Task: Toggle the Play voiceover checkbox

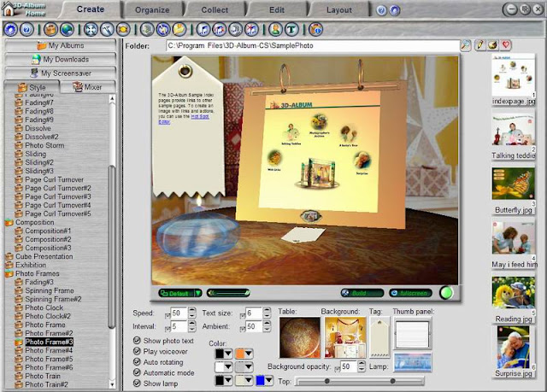Action: tap(137, 351)
